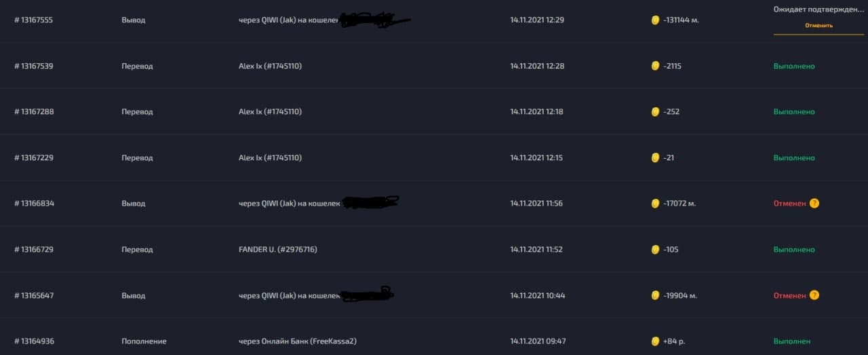Select transaction number 13167288
Viewport: 868px width, 355px height.
(34, 112)
